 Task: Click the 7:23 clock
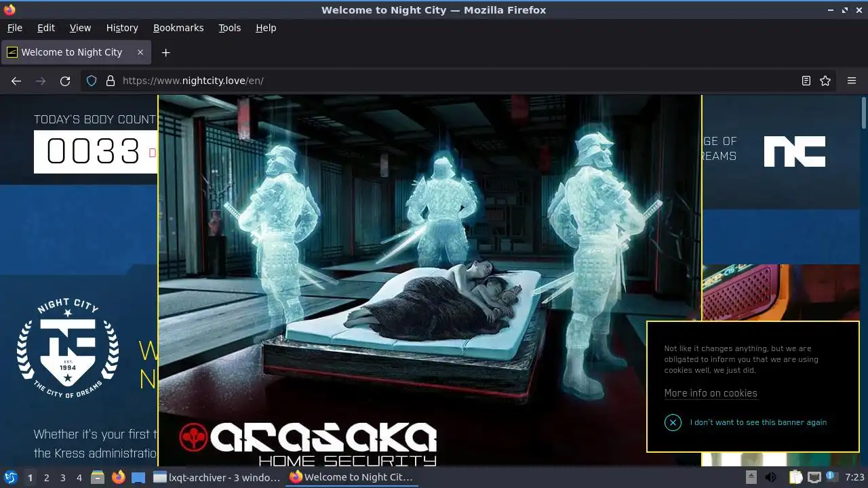click(x=854, y=477)
